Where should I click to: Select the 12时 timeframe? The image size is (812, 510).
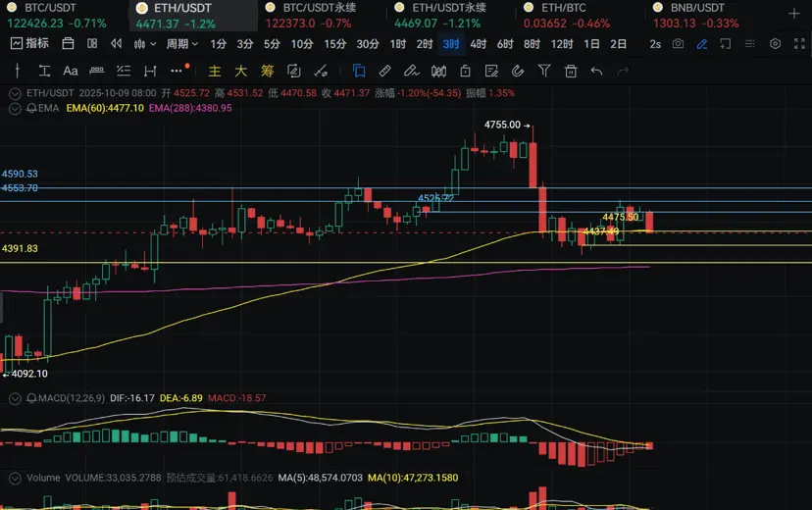coord(561,44)
